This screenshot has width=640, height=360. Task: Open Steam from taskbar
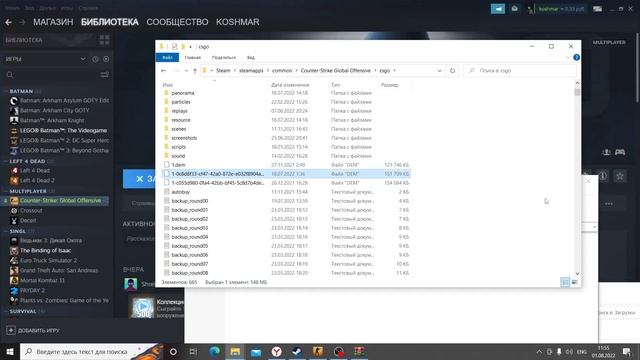(x=297, y=351)
